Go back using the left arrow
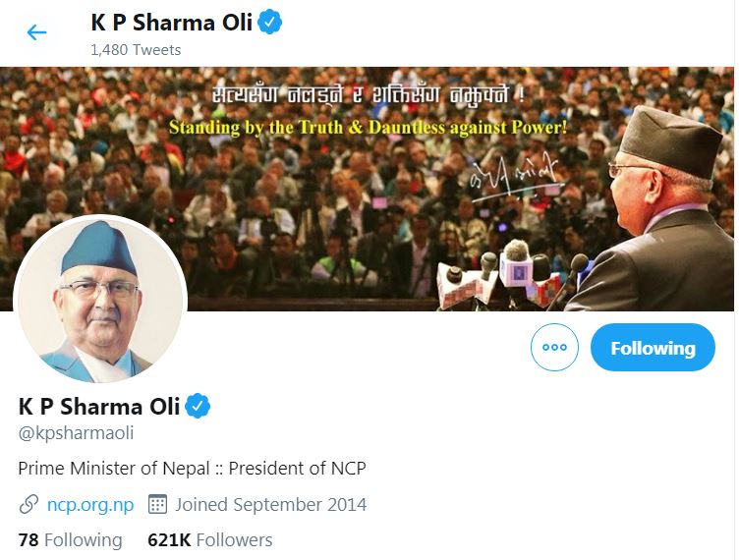The width and height of the screenshot is (739, 560). pyautogui.click(x=36, y=32)
